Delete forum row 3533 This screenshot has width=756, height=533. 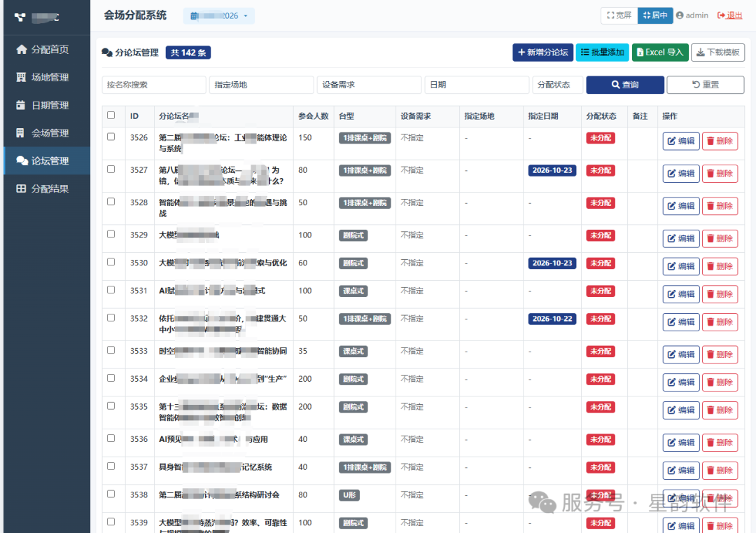pyautogui.click(x=720, y=354)
